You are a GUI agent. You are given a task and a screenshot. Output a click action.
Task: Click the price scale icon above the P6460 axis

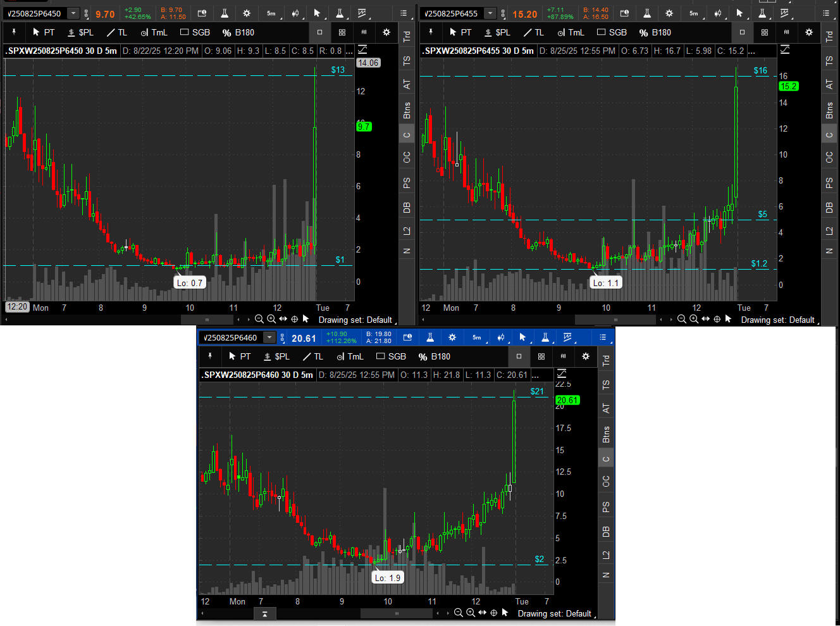click(561, 373)
